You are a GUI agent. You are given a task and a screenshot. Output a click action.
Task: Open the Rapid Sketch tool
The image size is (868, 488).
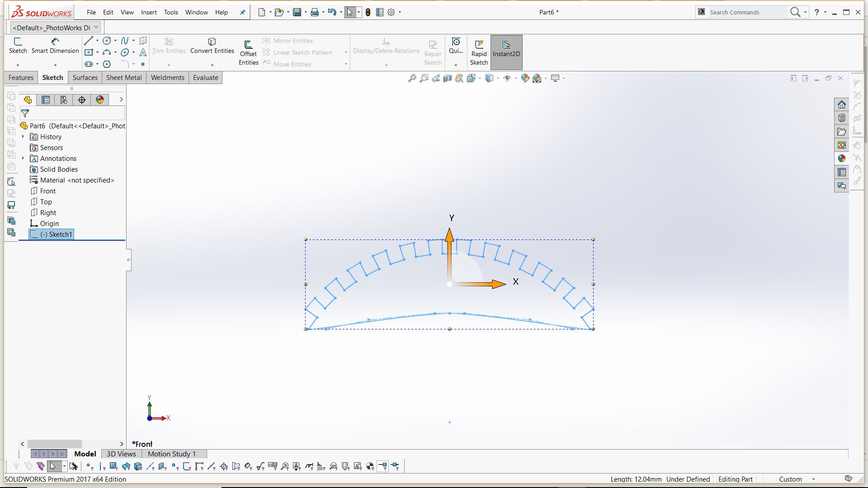pos(479,52)
